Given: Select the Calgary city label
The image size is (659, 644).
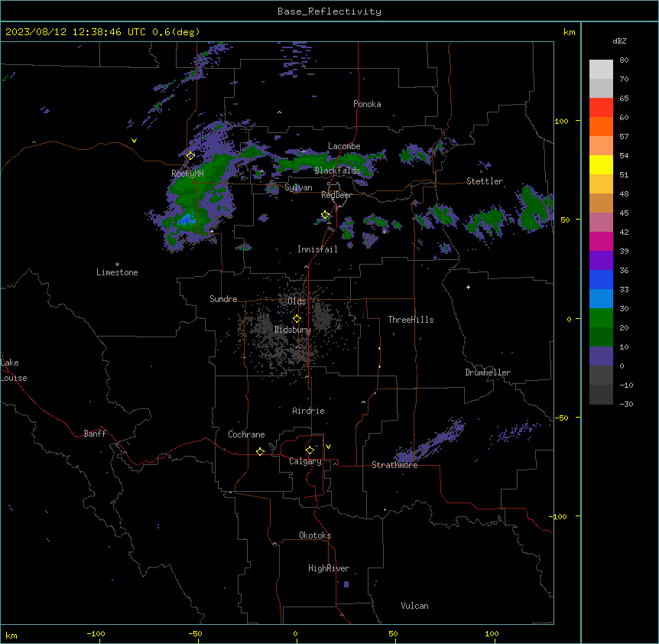Looking at the screenshot, I should coord(306,461).
